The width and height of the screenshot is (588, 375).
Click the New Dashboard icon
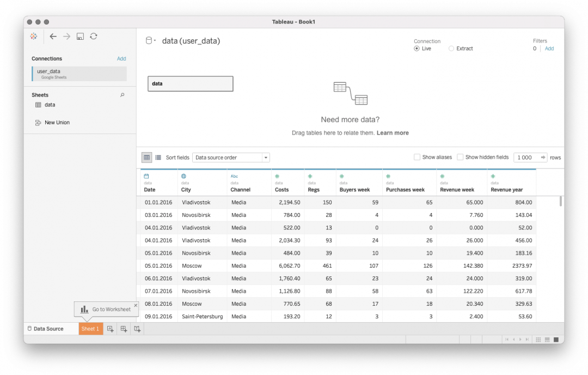coord(124,329)
